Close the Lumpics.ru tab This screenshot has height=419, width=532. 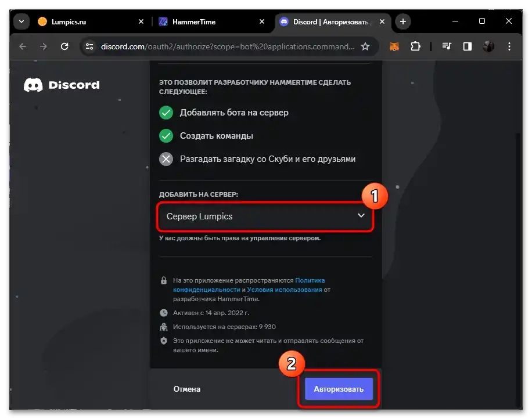pyautogui.click(x=141, y=21)
